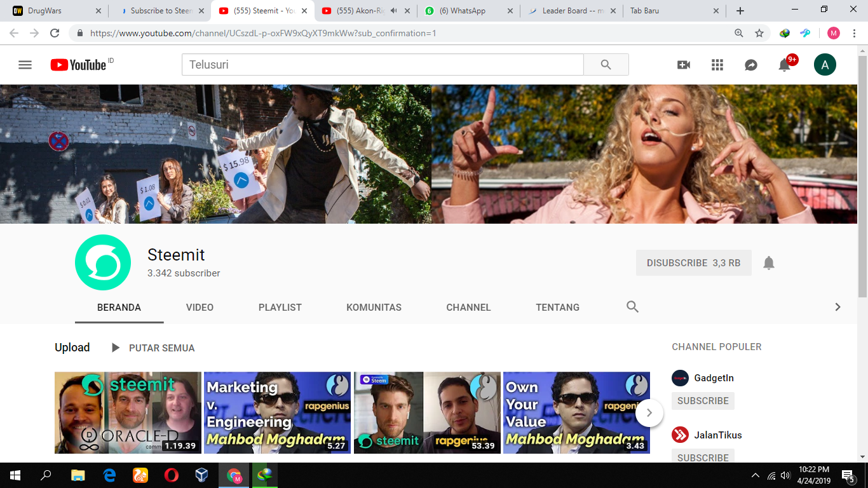Mute the Akon tab via its speaker icon
868x488 pixels.
coord(395,10)
